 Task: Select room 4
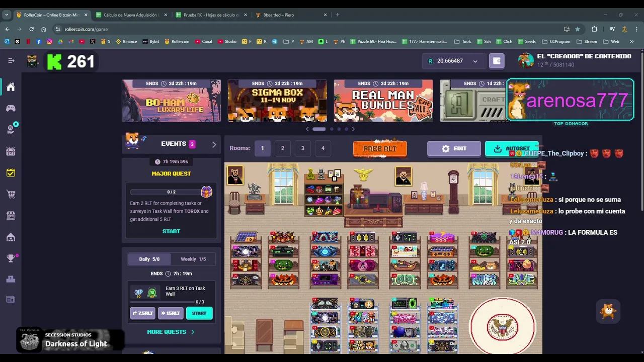point(323,148)
